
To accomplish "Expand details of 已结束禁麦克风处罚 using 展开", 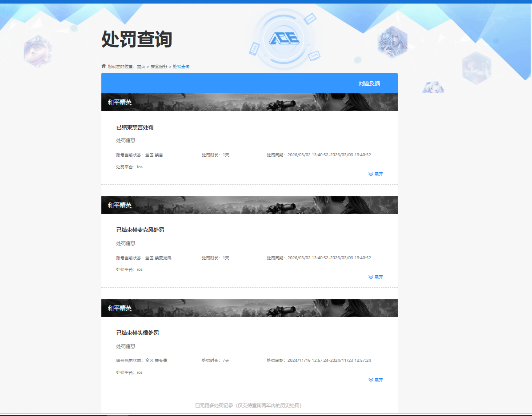I will [x=378, y=277].
